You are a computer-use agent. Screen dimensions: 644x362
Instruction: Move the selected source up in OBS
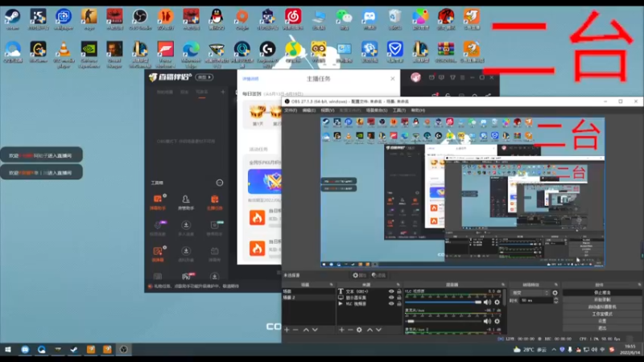(x=369, y=330)
